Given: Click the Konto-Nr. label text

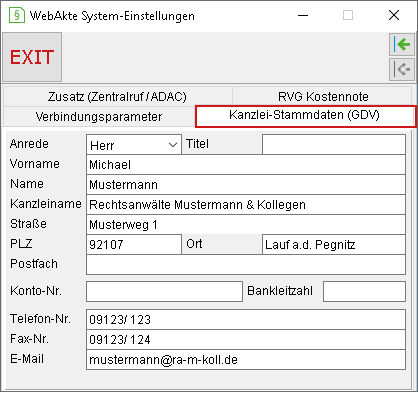Looking at the screenshot, I should (x=36, y=291).
